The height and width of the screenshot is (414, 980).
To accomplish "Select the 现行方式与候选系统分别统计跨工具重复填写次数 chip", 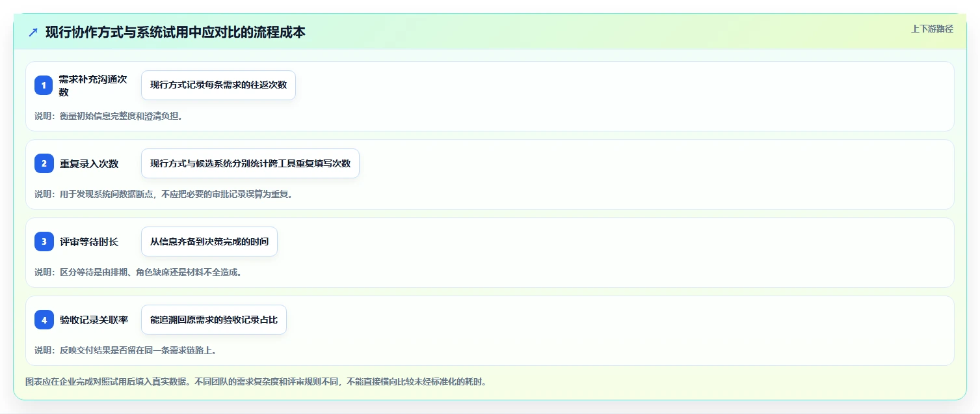I will coord(250,163).
